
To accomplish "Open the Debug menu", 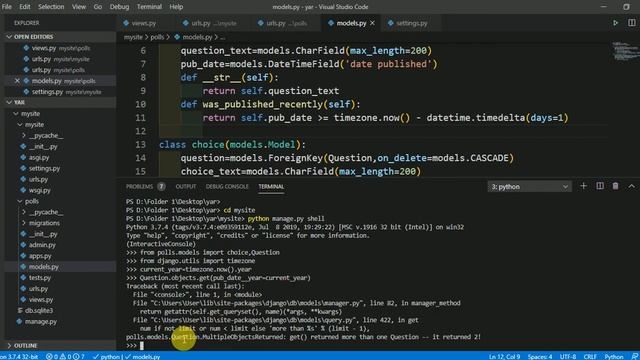I will (x=119, y=7).
